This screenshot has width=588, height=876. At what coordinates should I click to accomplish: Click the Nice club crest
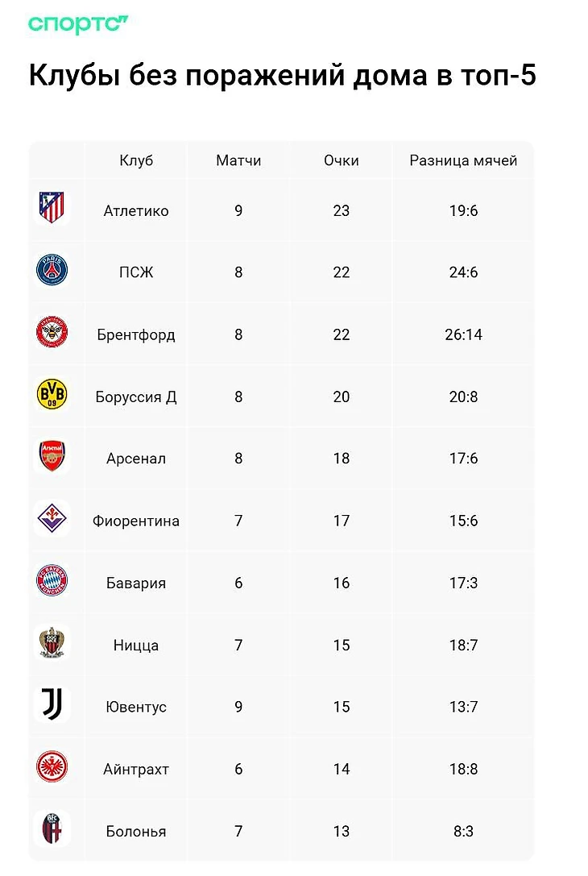pyautogui.click(x=52, y=642)
